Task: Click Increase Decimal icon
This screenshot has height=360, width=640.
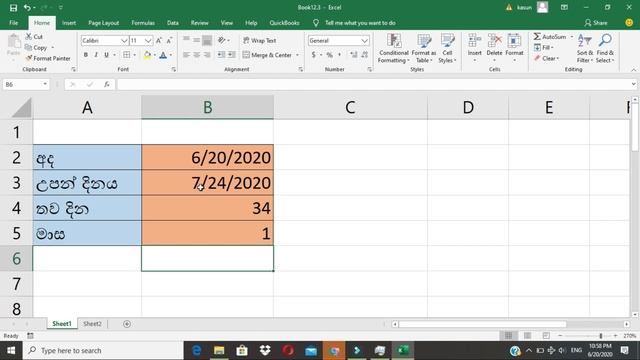Action: coord(353,55)
